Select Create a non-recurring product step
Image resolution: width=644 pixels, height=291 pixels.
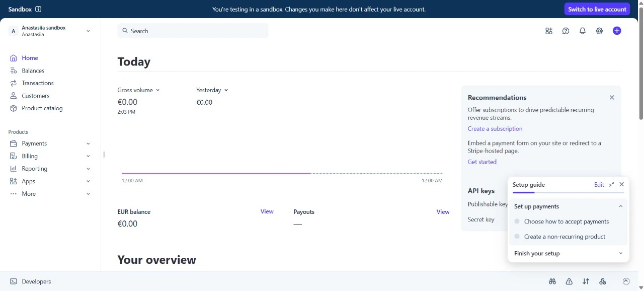(565, 237)
